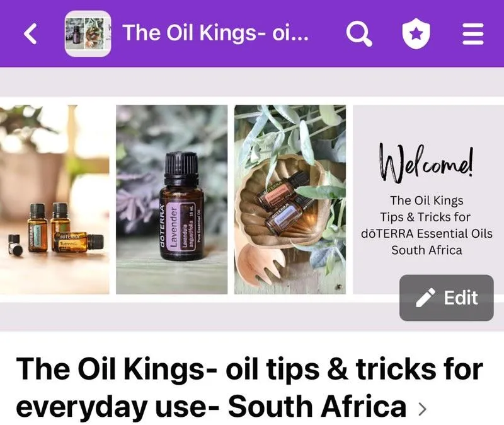
Task: Click 'Tips & Tricks for' text on cover
Action: click(425, 217)
